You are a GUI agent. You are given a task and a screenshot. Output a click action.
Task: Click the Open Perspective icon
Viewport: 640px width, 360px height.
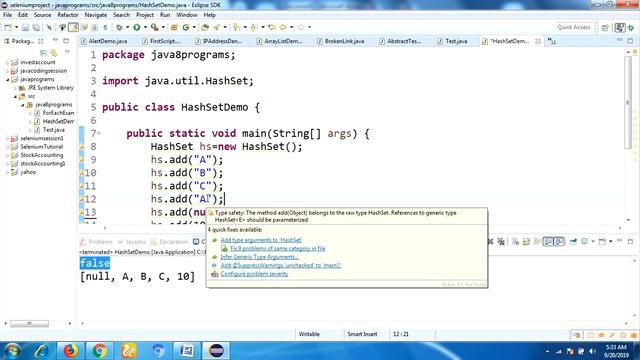click(605, 27)
